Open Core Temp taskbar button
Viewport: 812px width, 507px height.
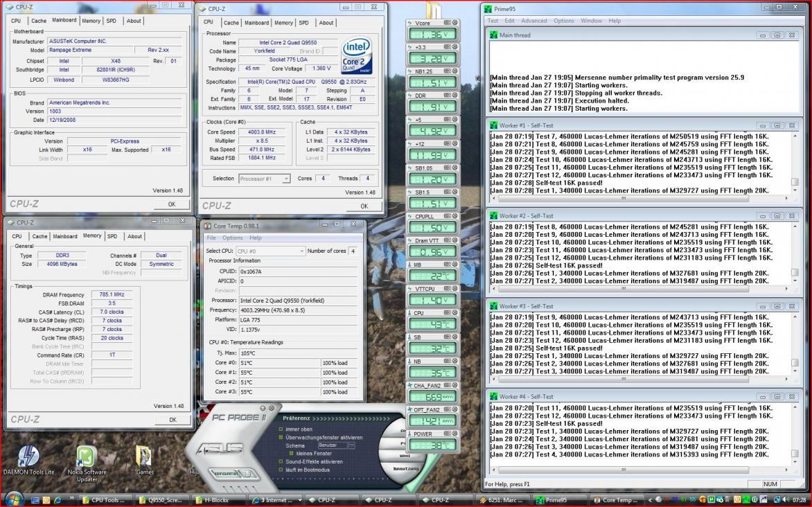(616, 500)
